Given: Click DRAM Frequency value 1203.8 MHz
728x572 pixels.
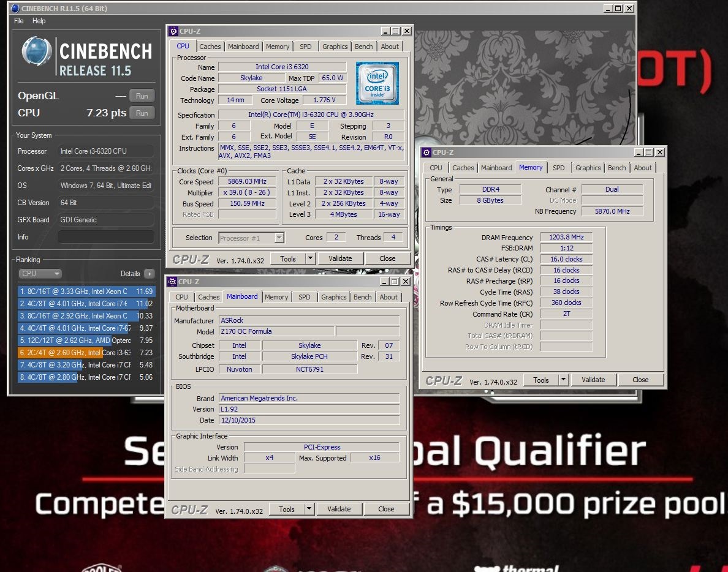Looking at the screenshot, I should (566, 237).
